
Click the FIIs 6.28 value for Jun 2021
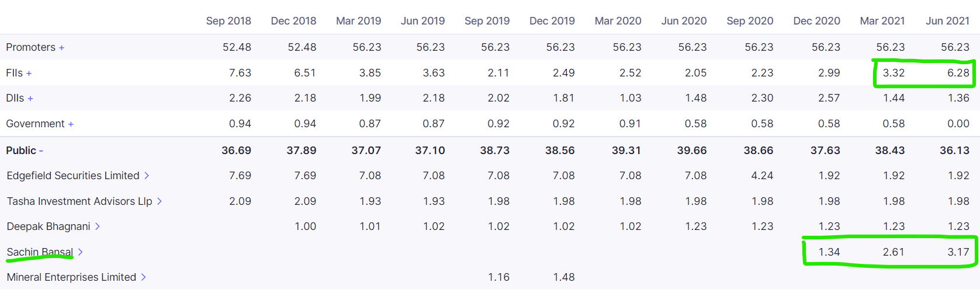(958, 73)
